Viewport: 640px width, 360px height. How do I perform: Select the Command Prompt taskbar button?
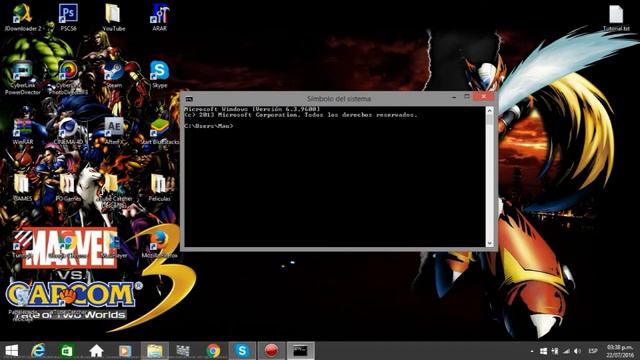(x=300, y=351)
